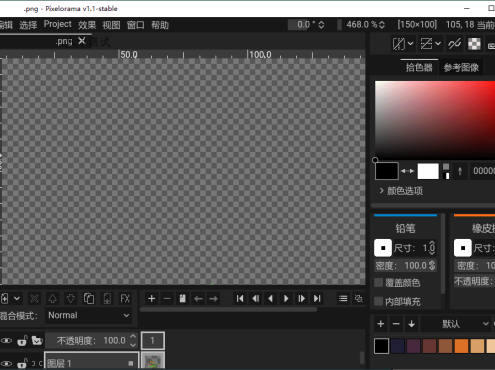Open layer effects FX button
This screenshot has height=370, width=495.
pyautogui.click(x=125, y=299)
